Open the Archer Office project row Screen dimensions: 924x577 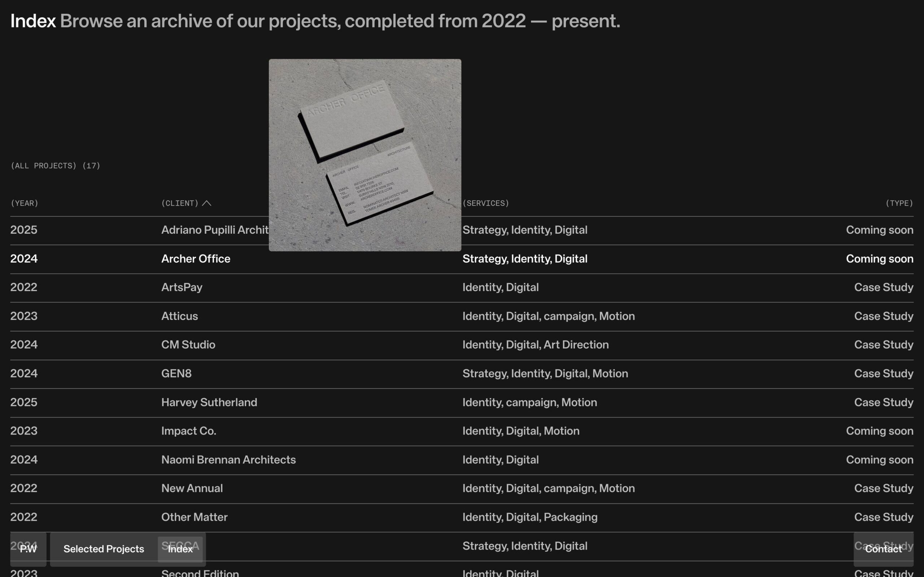pos(196,259)
